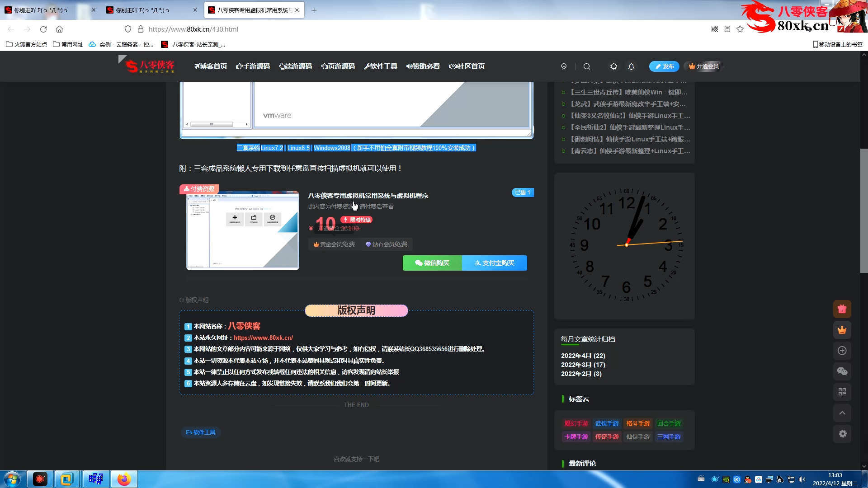Click the gift icon in floating sidebar
Image resolution: width=868 pixels, height=488 pixels.
click(842, 309)
